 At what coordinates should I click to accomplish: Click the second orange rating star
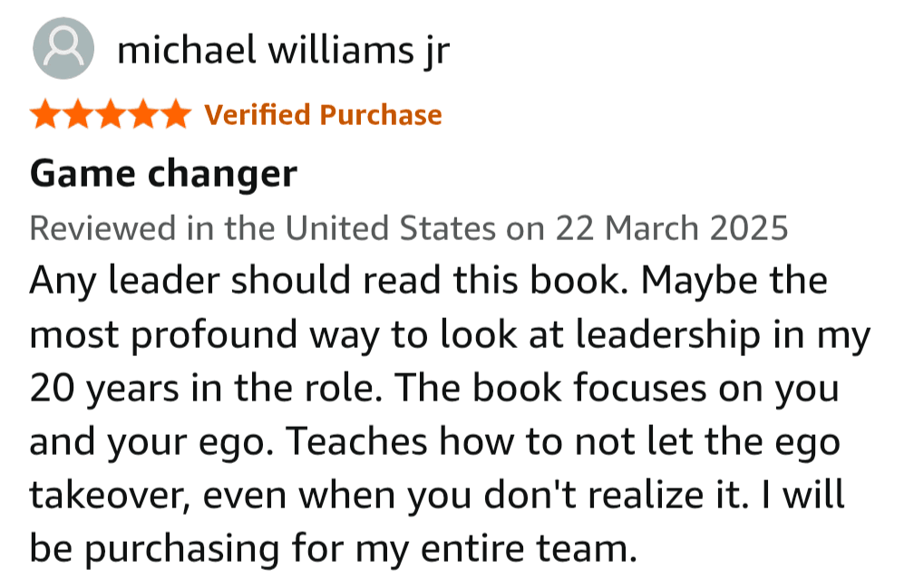click(x=78, y=114)
